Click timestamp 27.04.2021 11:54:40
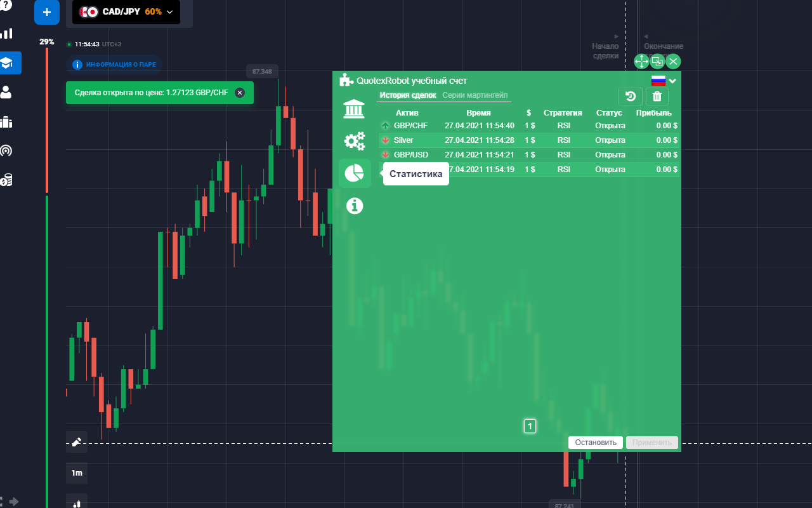Image resolution: width=812 pixels, height=508 pixels. pyautogui.click(x=480, y=126)
